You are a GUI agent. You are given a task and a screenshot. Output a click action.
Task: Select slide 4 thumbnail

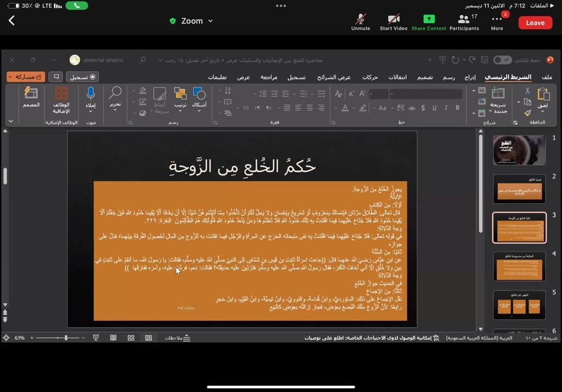click(x=519, y=266)
